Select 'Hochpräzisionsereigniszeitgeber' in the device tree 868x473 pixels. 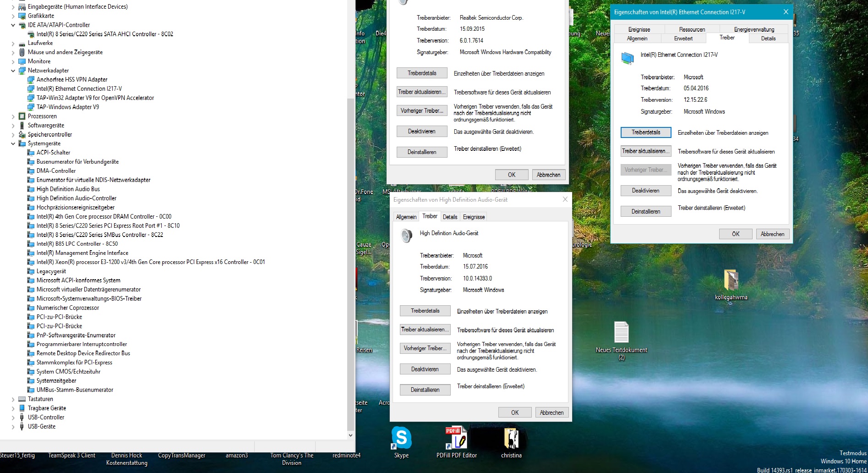76,207
